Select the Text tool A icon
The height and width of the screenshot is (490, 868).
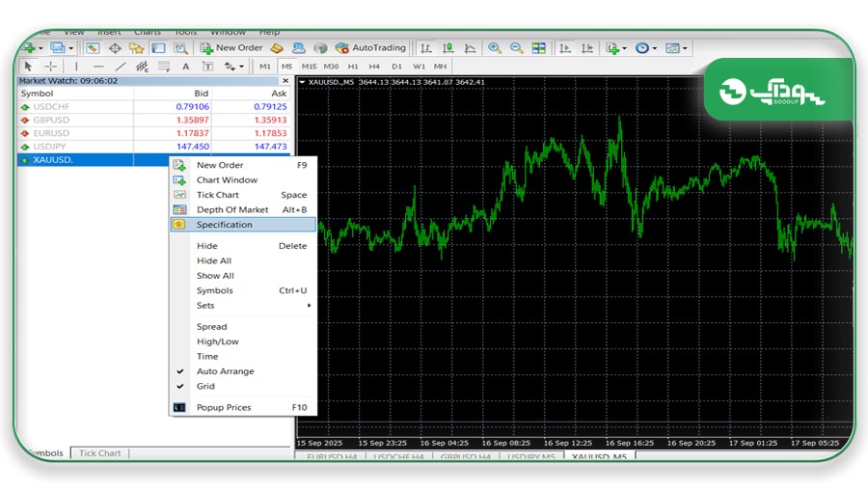click(186, 67)
